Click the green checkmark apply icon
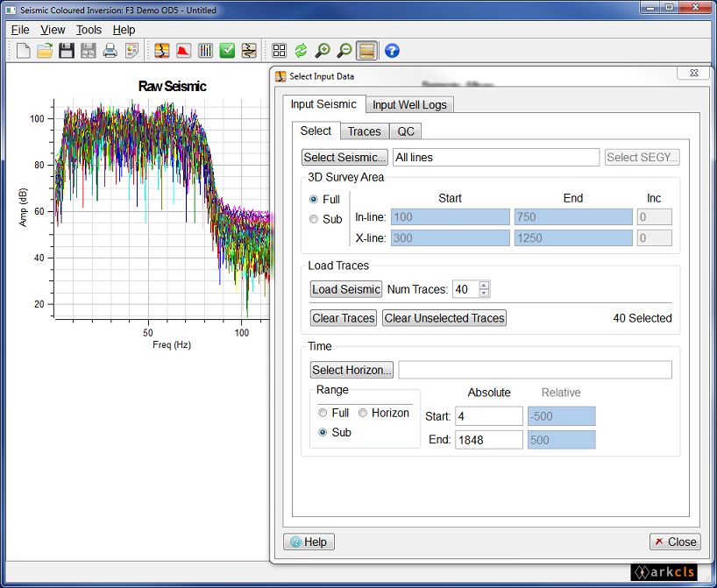The width and height of the screenshot is (717, 588). 227,51
